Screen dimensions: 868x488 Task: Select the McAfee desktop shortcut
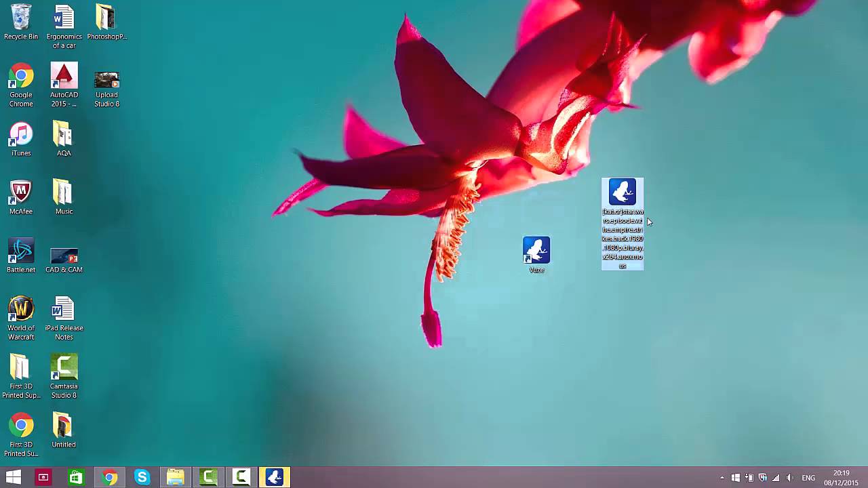point(21,197)
